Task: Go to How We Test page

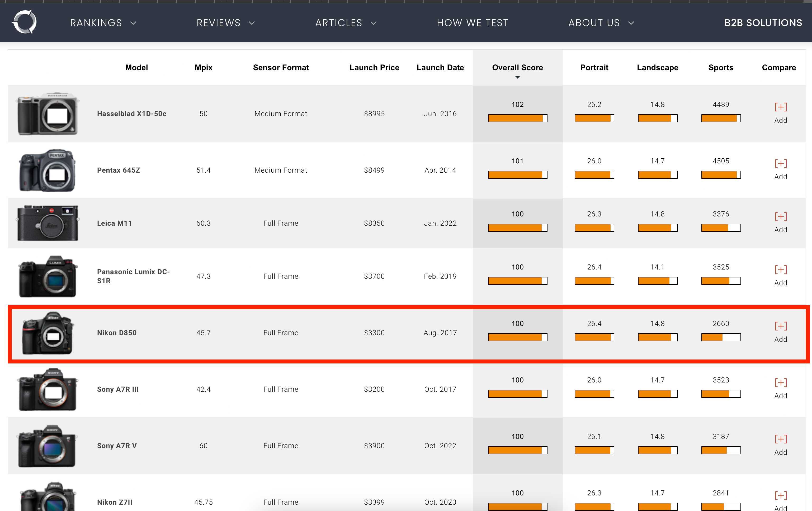Action: tap(473, 23)
